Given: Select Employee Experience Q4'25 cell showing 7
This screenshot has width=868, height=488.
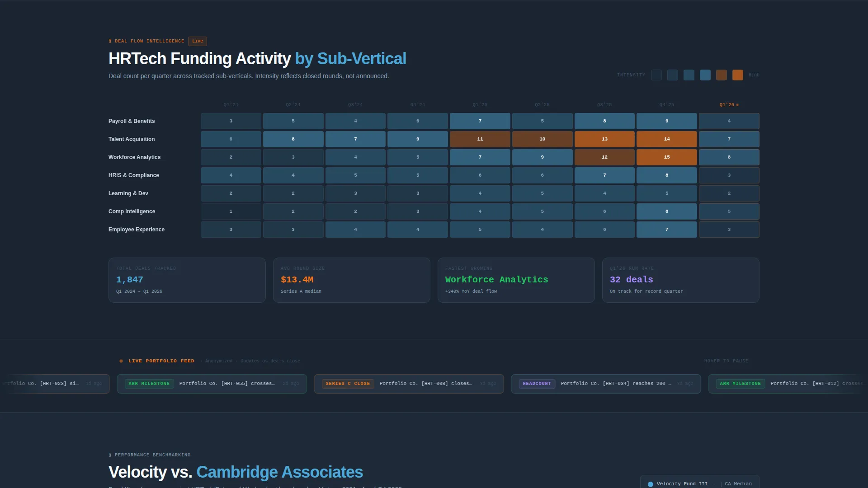Looking at the screenshot, I should click(x=667, y=230).
